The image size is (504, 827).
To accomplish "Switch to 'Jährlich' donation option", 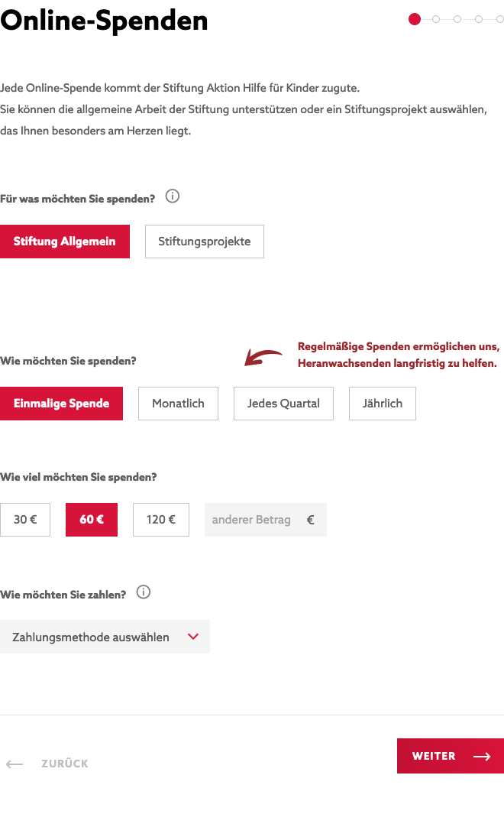I will [382, 404].
